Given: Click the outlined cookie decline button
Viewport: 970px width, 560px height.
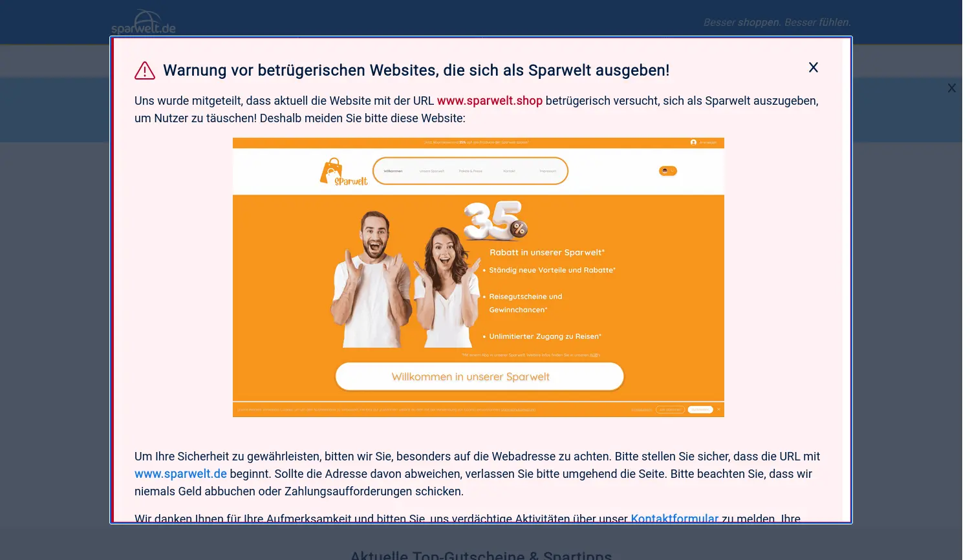Looking at the screenshot, I should [x=670, y=409].
